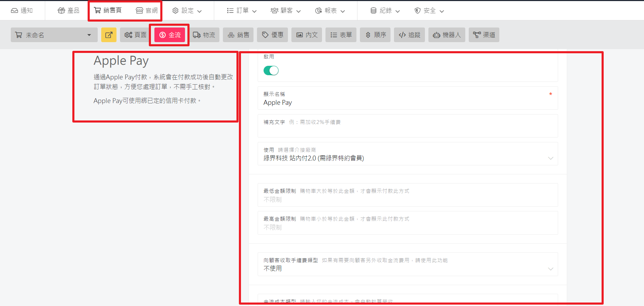Go to the 銷售頁 sales page tab
This screenshot has height=306, width=644.
click(108, 10)
